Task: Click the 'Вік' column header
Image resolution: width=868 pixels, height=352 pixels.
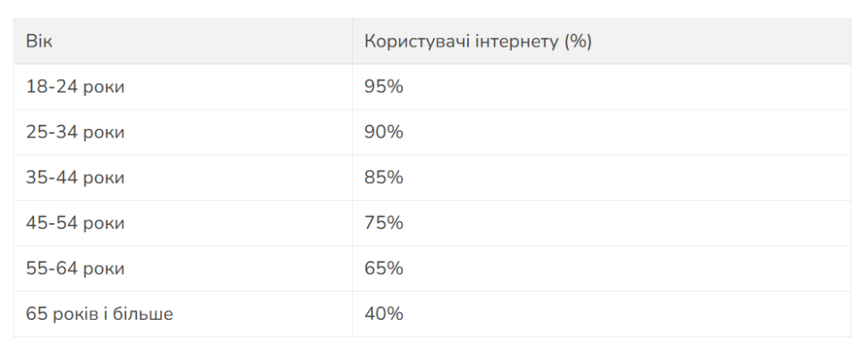Action: click(x=183, y=42)
